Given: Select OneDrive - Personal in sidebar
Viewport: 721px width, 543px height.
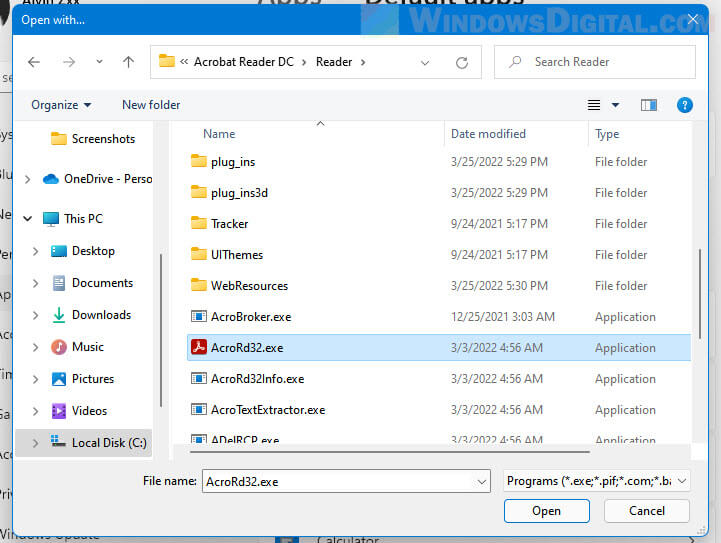Looking at the screenshot, I should [x=97, y=179].
